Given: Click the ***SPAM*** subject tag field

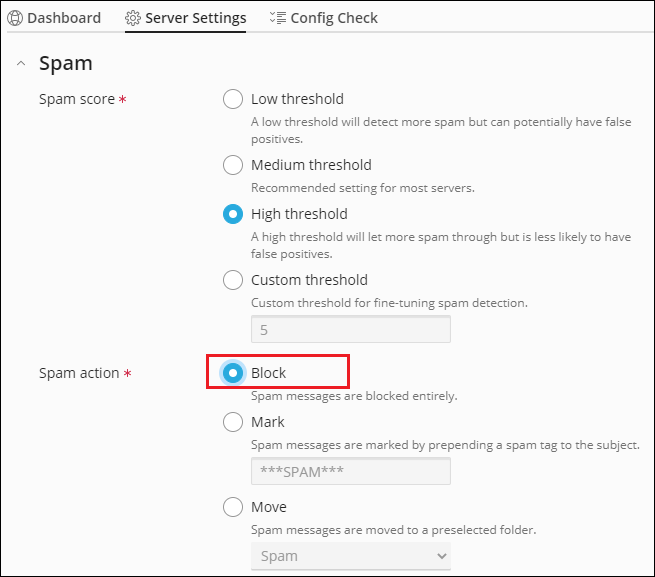Looking at the screenshot, I should (x=350, y=471).
